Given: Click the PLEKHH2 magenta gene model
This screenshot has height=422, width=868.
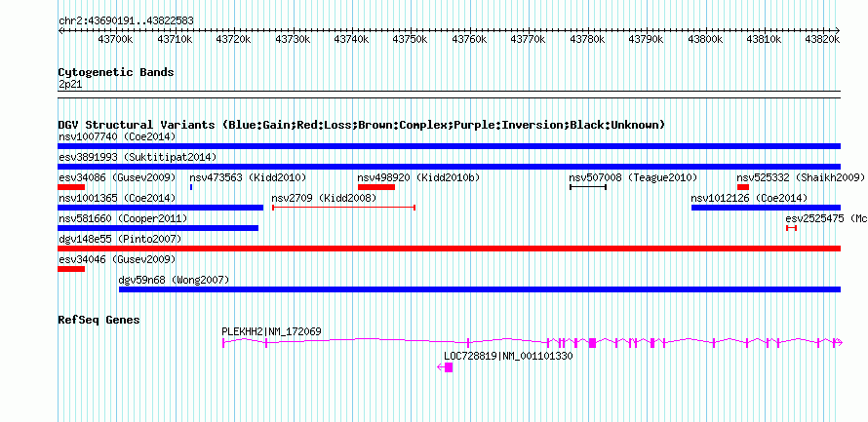Looking at the screenshot, I should [532, 343].
